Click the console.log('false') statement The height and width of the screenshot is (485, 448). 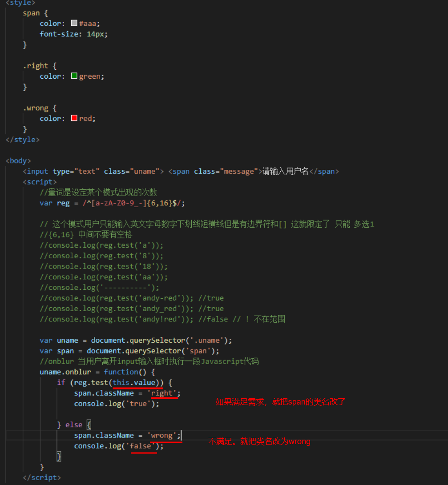(x=119, y=446)
